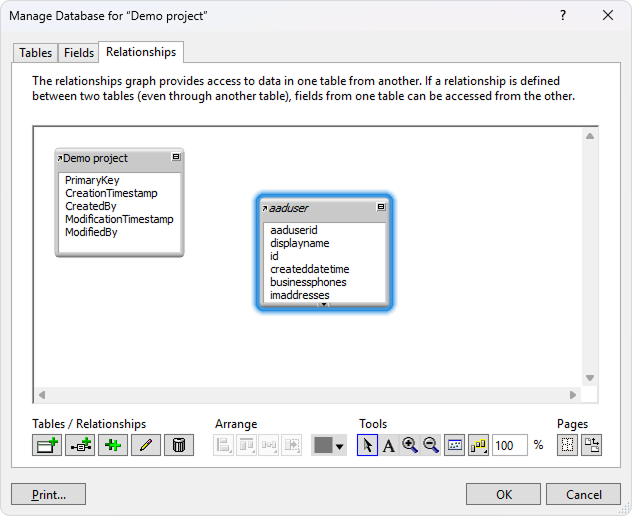The width and height of the screenshot is (632, 516).
Task: Confirm with the OK button
Action: point(503,494)
